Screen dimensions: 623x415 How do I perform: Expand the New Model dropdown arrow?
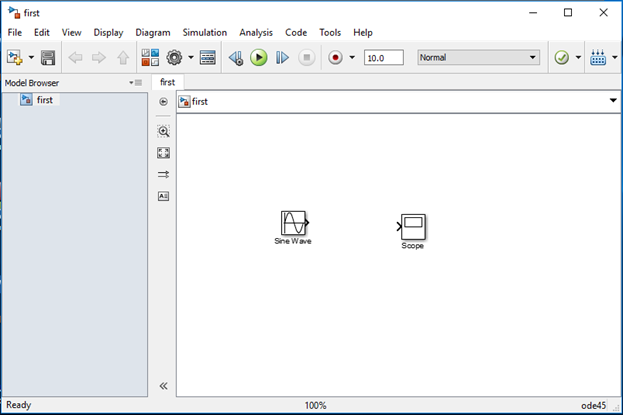point(32,58)
